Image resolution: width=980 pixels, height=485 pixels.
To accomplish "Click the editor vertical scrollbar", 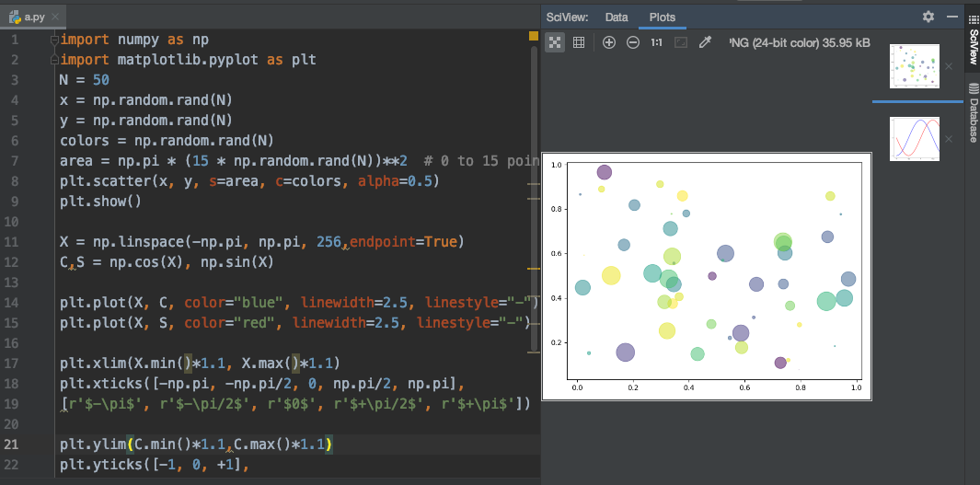I will click(534, 197).
